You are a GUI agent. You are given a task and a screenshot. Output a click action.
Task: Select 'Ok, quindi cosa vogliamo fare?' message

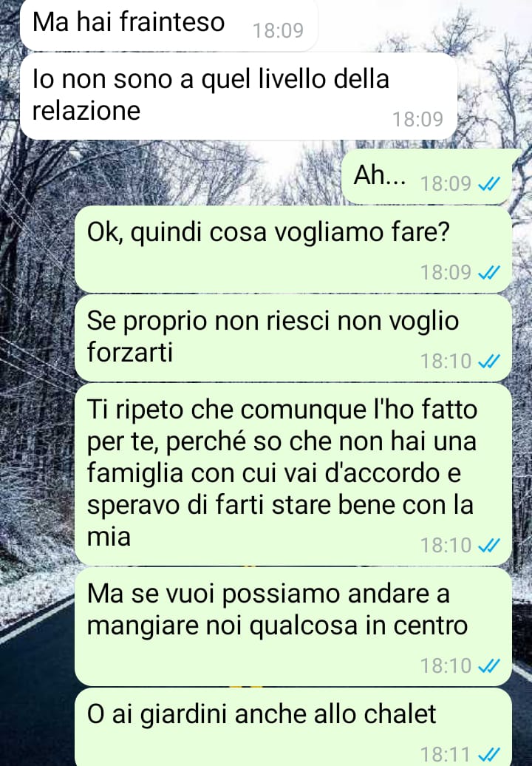pyautogui.click(x=293, y=250)
